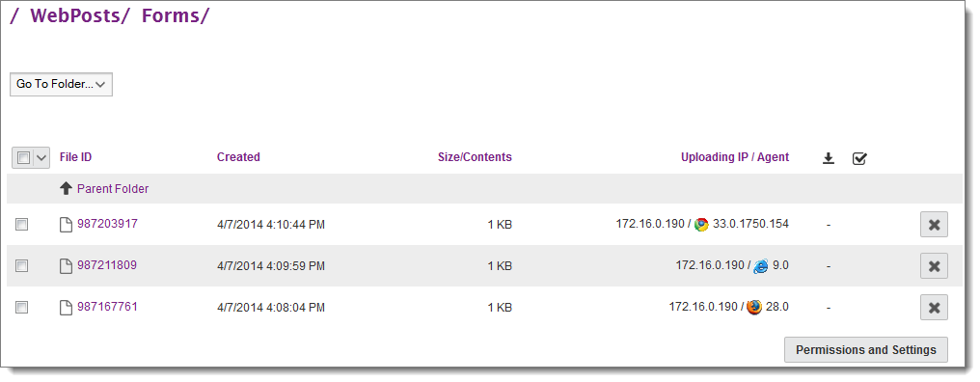Screen dimensions: 980x382
Task: Click the up arrow beside Parent Folder
Action: pos(67,188)
